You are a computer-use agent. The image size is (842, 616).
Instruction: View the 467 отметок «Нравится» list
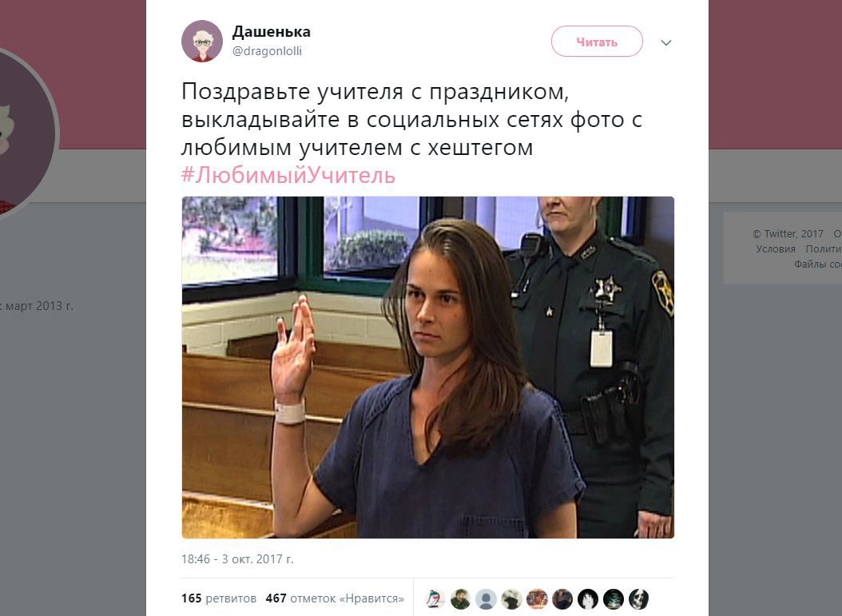pyautogui.click(x=335, y=598)
